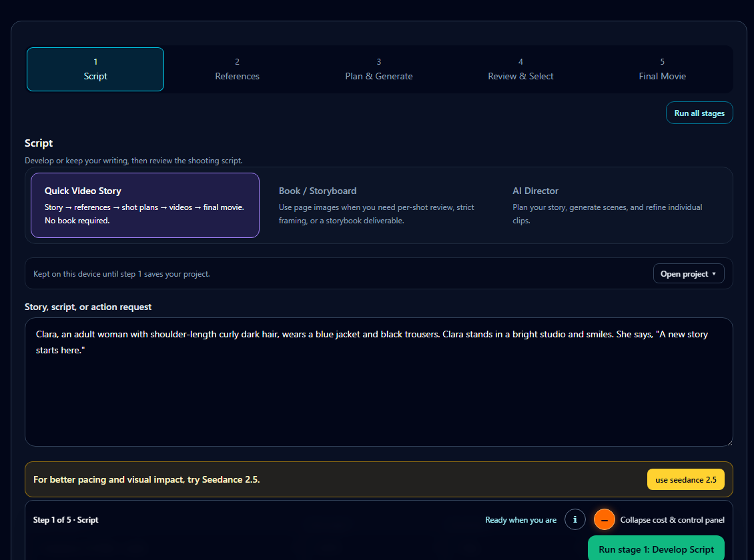Click the 'Kept on this device' notice
This screenshot has width=754, height=560.
click(121, 274)
